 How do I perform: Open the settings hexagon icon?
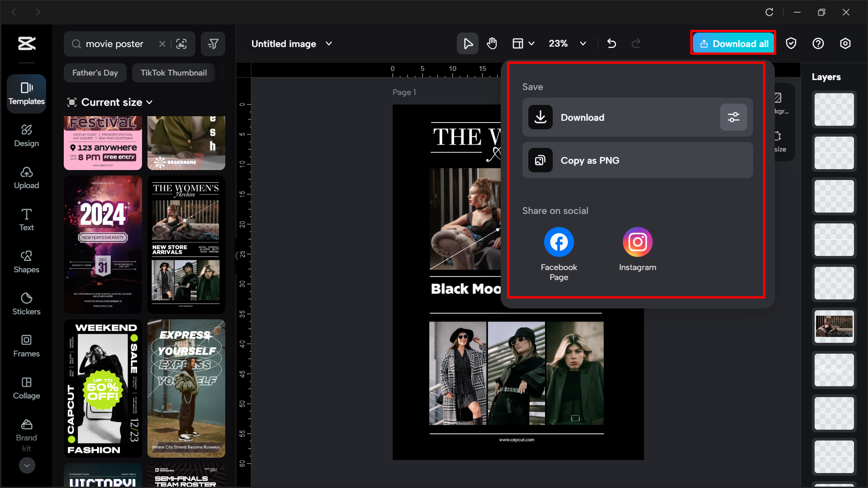click(845, 43)
